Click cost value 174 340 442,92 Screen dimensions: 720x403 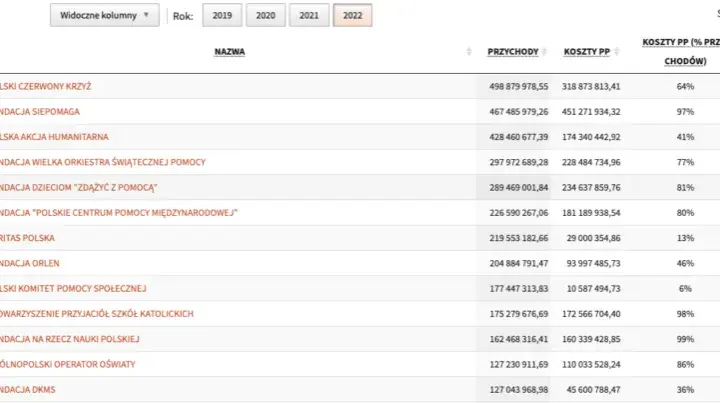click(591, 137)
